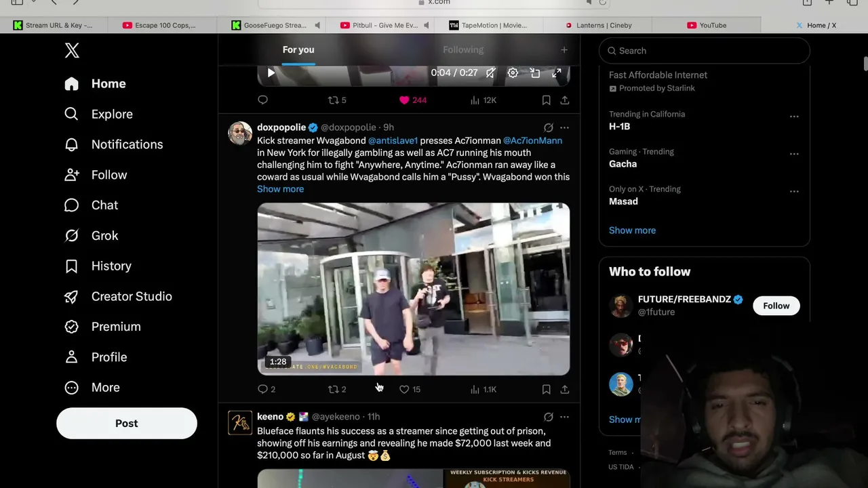Open Chat from the left navigation
The height and width of the screenshot is (488, 868).
tap(92, 205)
